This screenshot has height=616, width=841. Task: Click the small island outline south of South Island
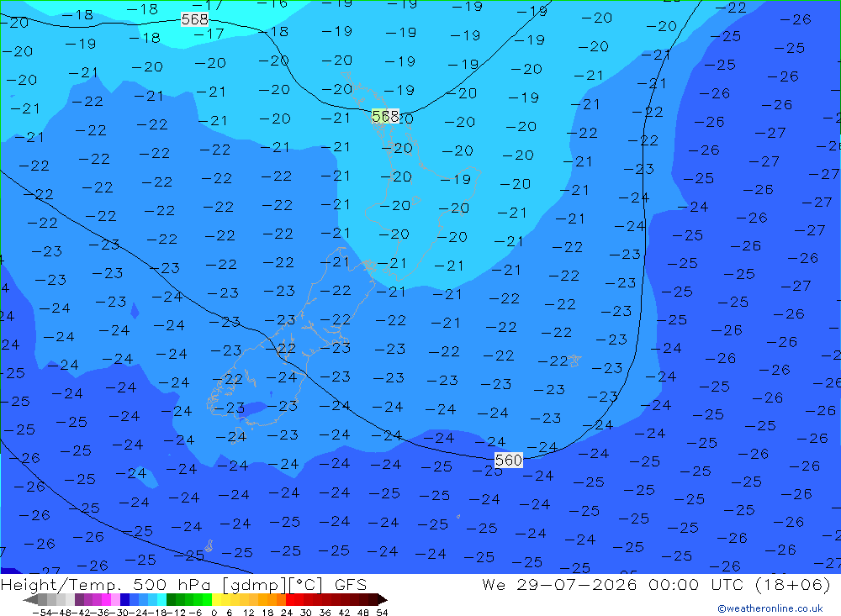(x=209, y=545)
